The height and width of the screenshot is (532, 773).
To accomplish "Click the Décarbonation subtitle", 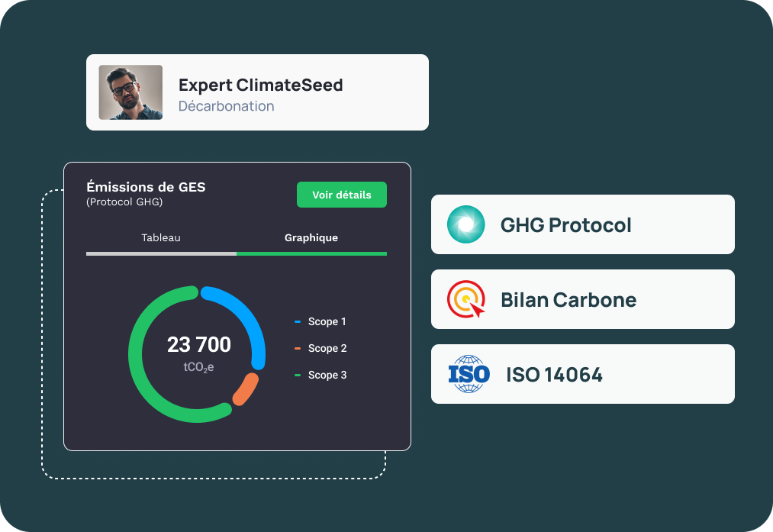I will (x=227, y=106).
